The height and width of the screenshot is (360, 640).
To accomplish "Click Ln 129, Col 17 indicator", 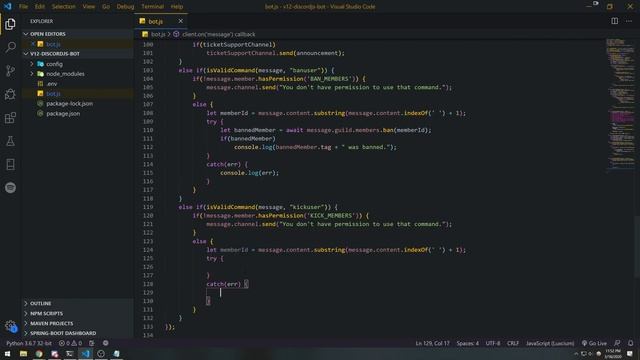I will tap(432, 343).
